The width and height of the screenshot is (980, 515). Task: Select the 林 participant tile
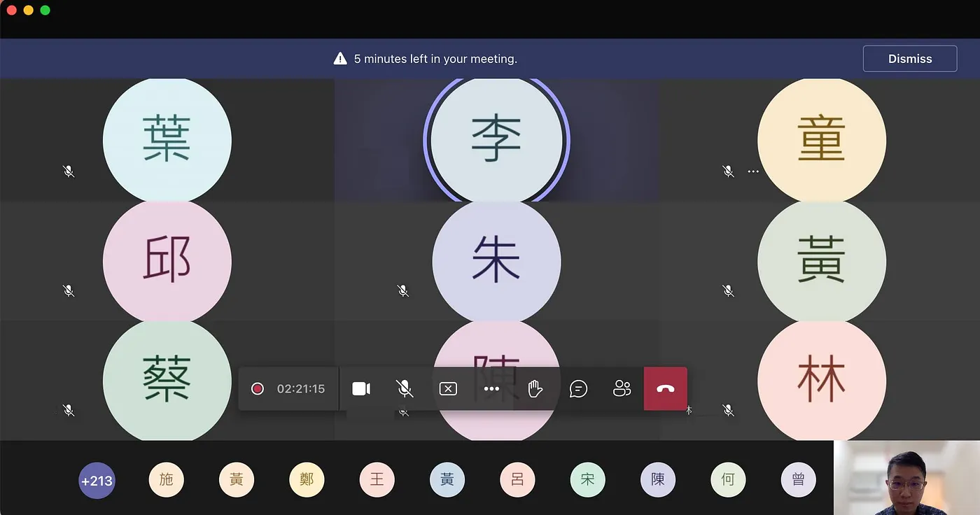click(822, 380)
